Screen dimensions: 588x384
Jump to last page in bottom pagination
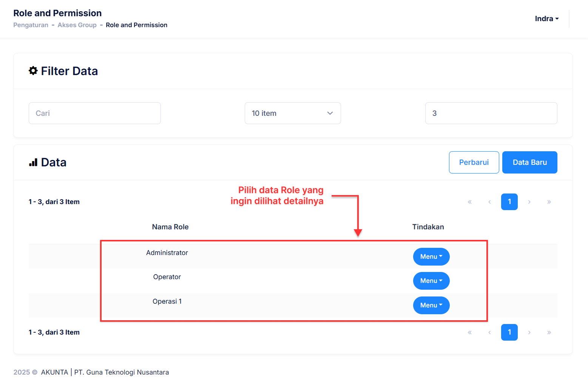click(549, 332)
